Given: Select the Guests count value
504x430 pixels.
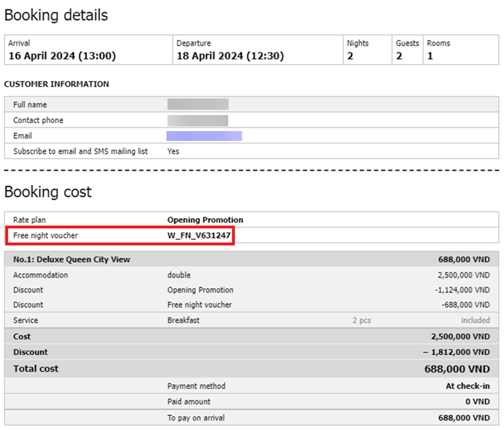Looking at the screenshot, I should point(399,56).
